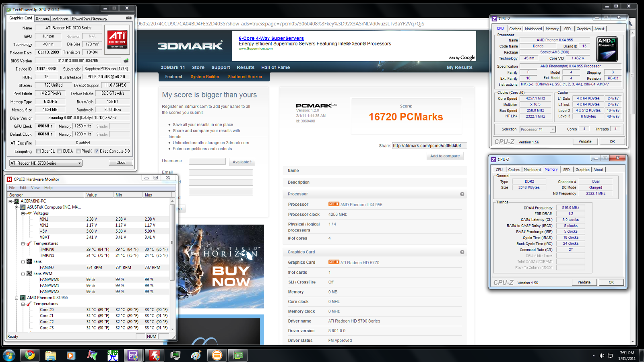
Task: Click the AMD Phenom II chip icon in Hardware Monitor
Action: point(23,298)
